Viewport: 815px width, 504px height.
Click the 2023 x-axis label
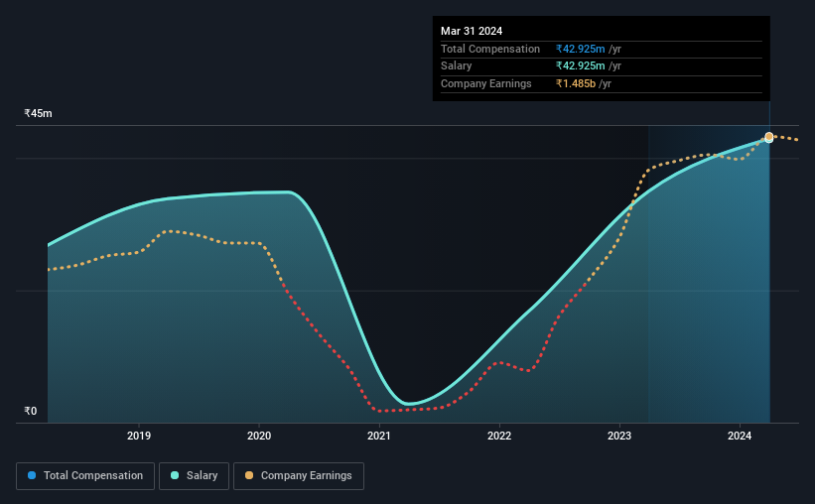pyautogui.click(x=619, y=436)
